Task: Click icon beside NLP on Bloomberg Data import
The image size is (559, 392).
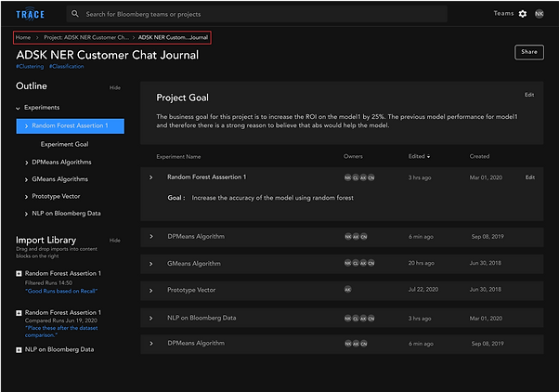Action: [x=19, y=350]
